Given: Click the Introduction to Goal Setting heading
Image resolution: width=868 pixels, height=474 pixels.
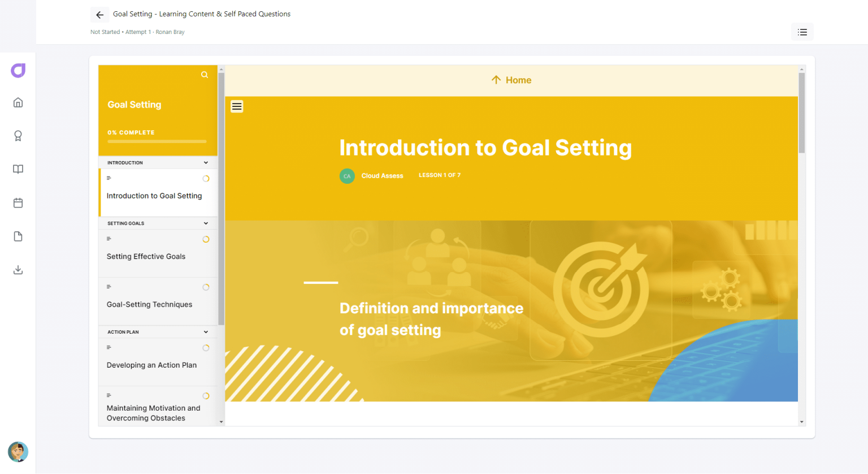Looking at the screenshot, I should pyautogui.click(x=485, y=148).
